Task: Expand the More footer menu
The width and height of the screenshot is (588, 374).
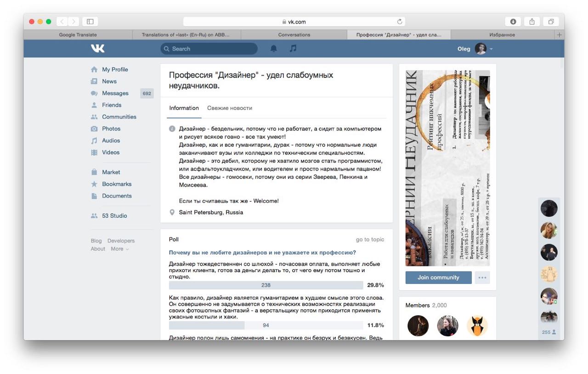Action: coord(119,249)
